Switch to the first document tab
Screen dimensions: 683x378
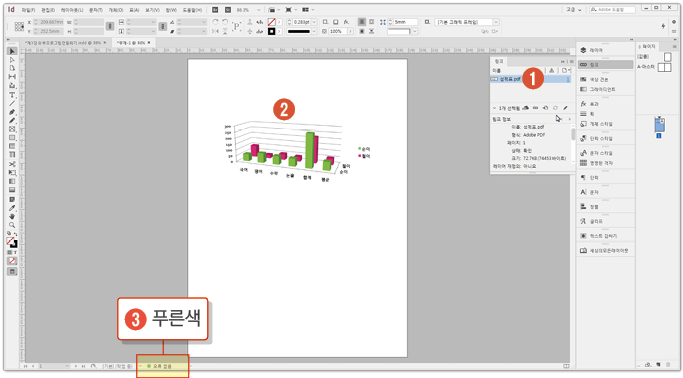point(65,43)
